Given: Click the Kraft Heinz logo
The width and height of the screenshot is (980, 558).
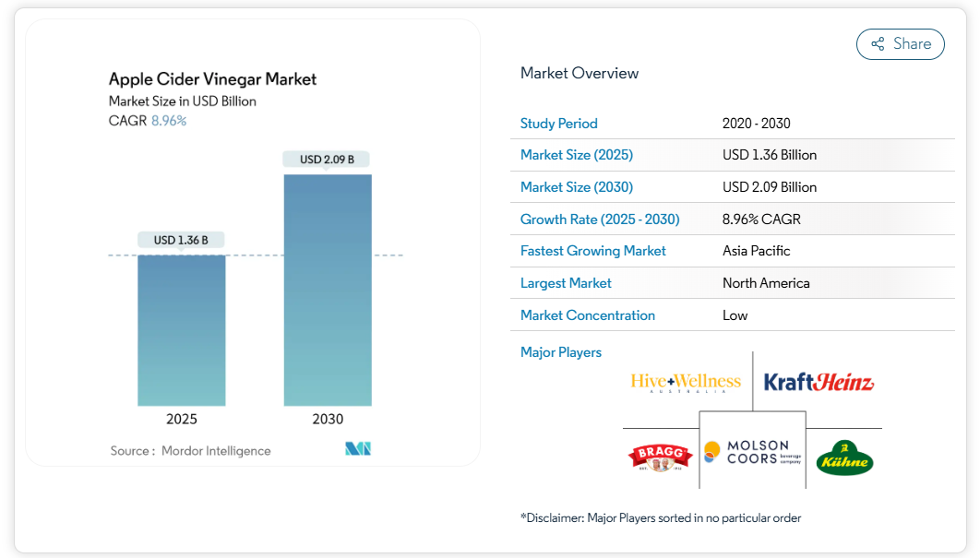Looking at the screenshot, I should [819, 382].
